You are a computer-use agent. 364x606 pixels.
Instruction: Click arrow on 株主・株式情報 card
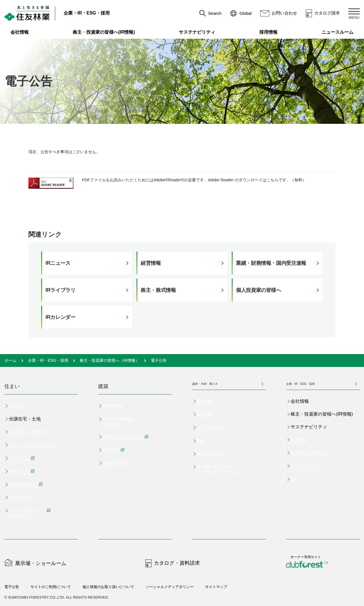coord(222,290)
